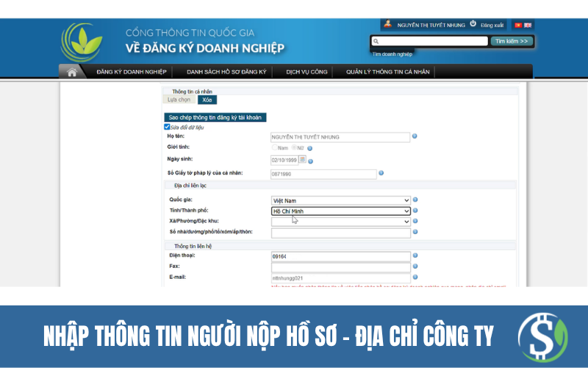Click the magnifier icon in search box
The image size is (588, 368).
376,41
